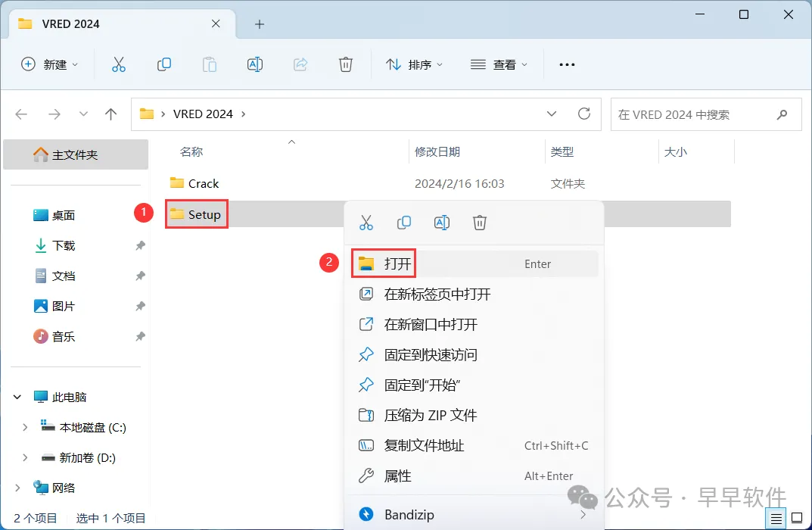Click the Crack date 2024/2/16 16:03

coord(459,183)
